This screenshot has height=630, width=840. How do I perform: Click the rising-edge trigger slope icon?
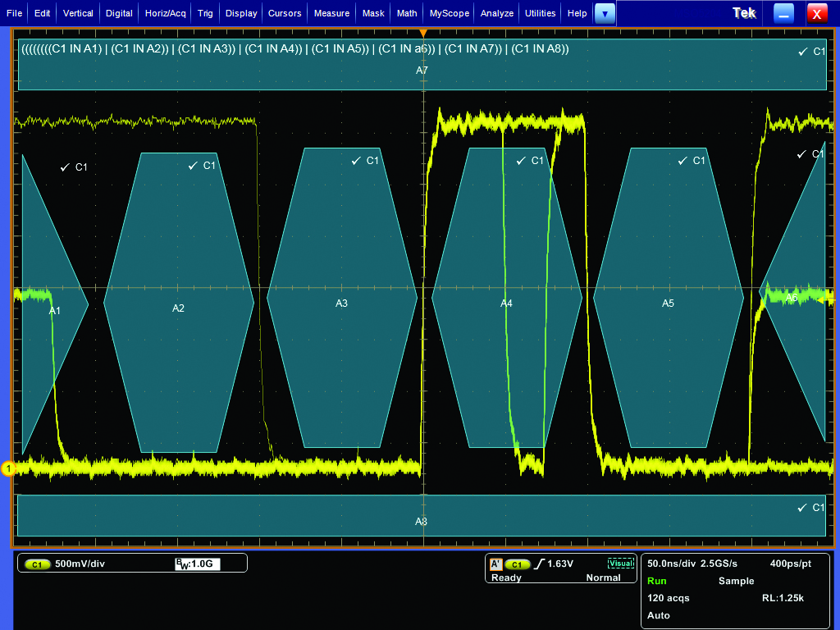(x=541, y=564)
